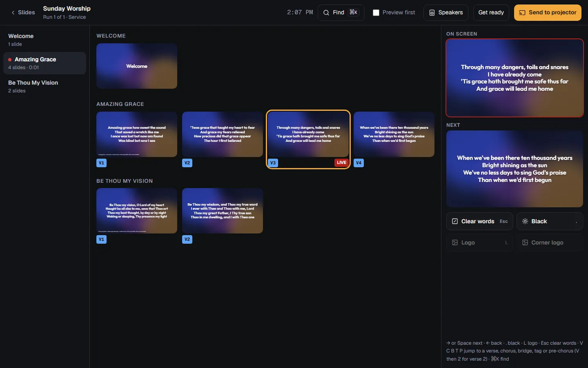Select Welcome in the song list
The height and width of the screenshot is (368, 588).
point(45,40)
